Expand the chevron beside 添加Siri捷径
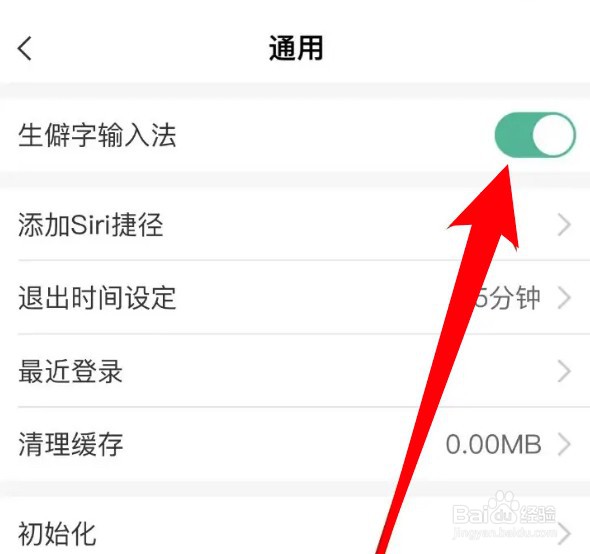 (x=564, y=225)
